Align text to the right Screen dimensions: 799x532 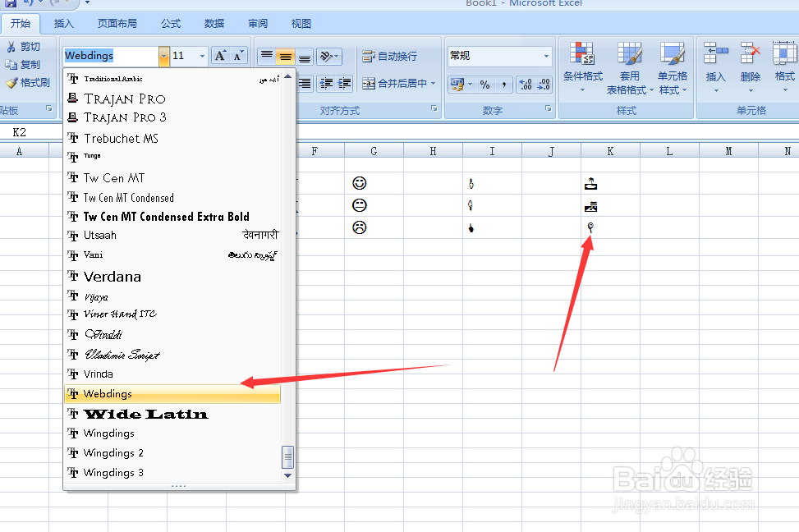(x=304, y=83)
